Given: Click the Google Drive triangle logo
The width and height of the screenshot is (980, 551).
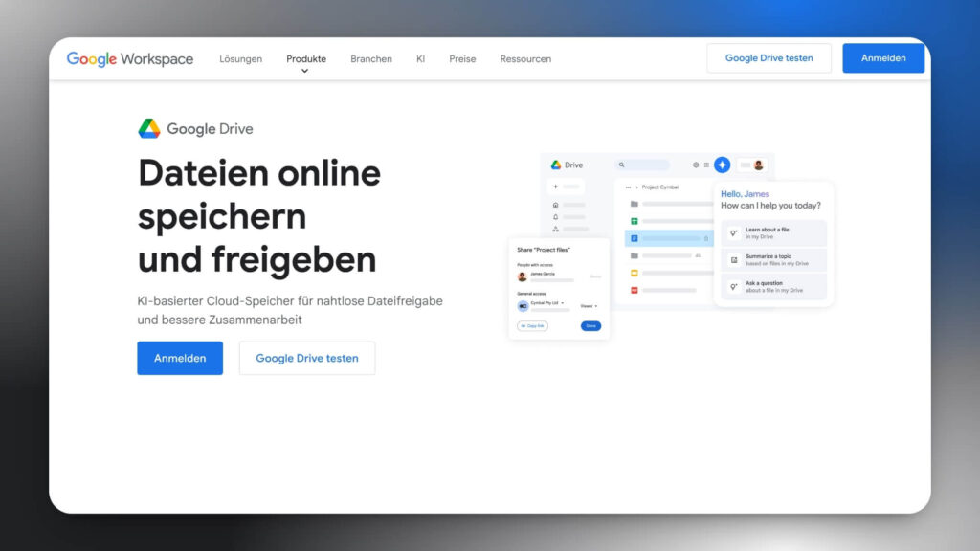Looking at the screenshot, I should pos(149,129).
